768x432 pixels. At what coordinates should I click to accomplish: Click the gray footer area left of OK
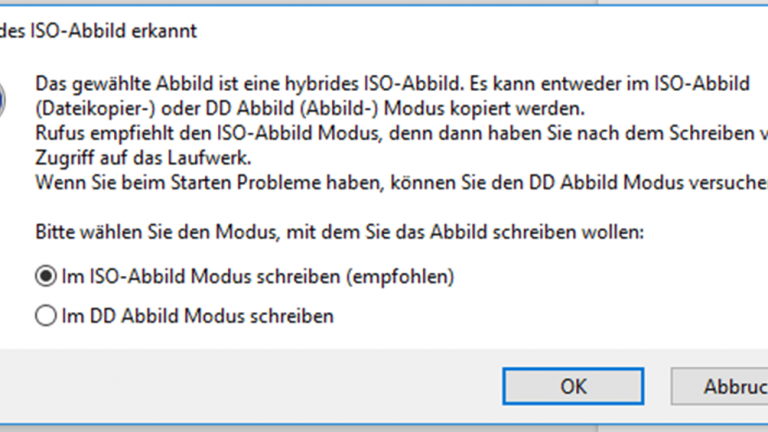click(250, 386)
